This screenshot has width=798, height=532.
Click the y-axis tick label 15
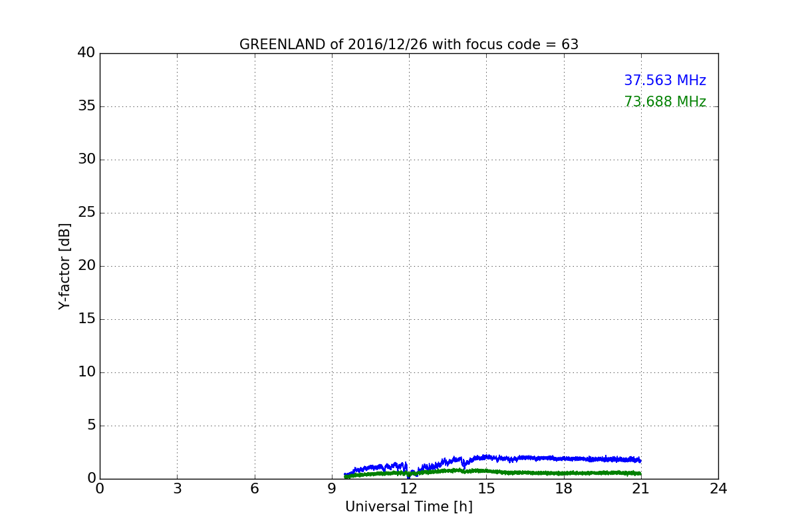pyautogui.click(x=86, y=319)
